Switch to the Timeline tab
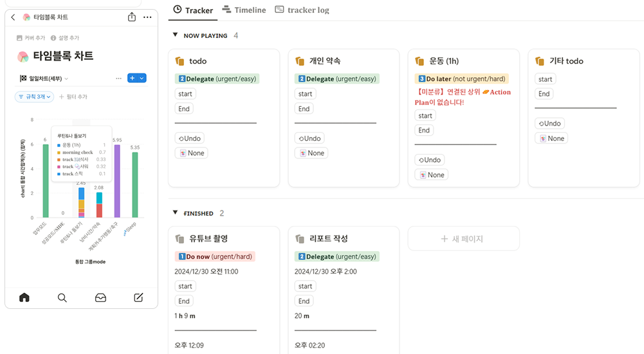 click(244, 10)
